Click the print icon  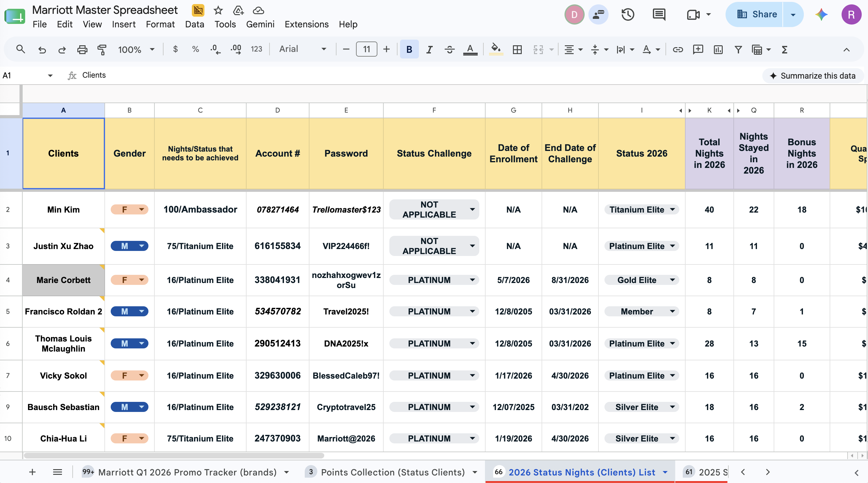click(82, 49)
